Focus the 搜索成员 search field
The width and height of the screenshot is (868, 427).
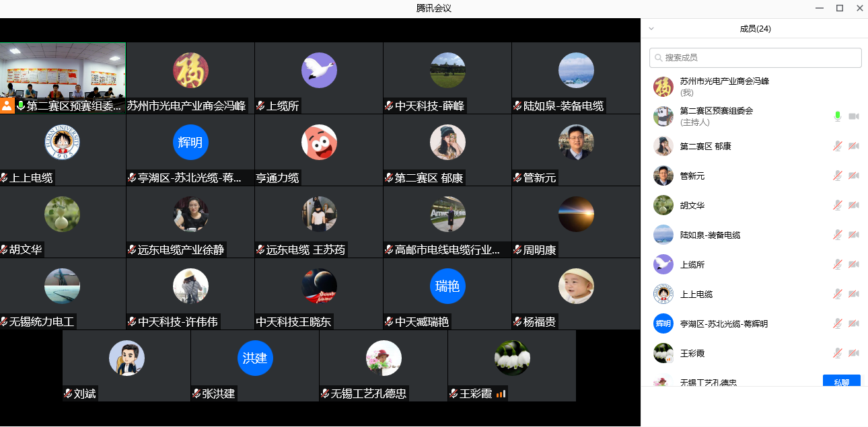[x=756, y=58]
